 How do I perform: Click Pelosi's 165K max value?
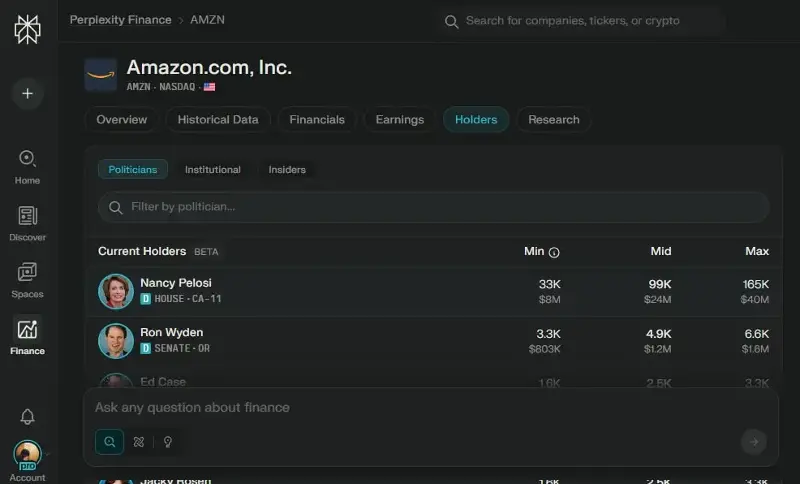(x=756, y=284)
